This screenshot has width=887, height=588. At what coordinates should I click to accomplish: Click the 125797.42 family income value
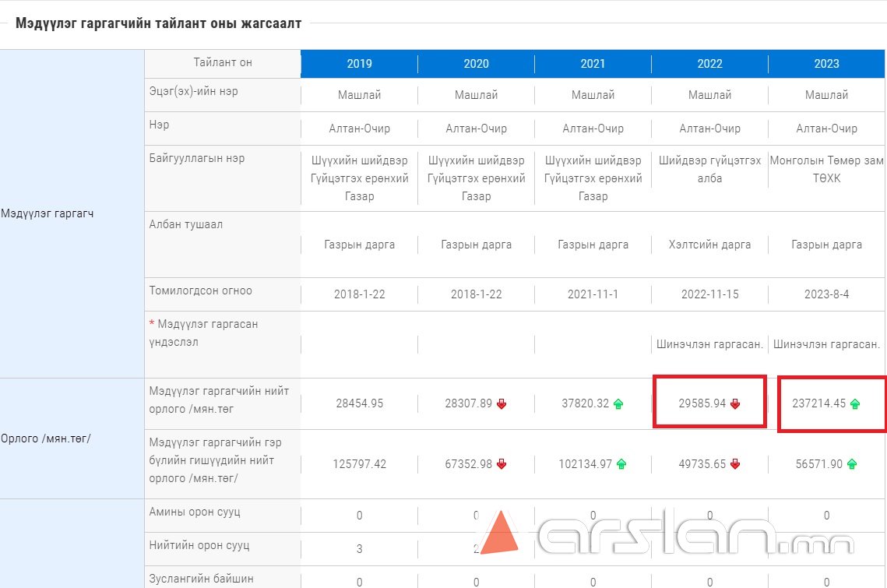[359, 464]
